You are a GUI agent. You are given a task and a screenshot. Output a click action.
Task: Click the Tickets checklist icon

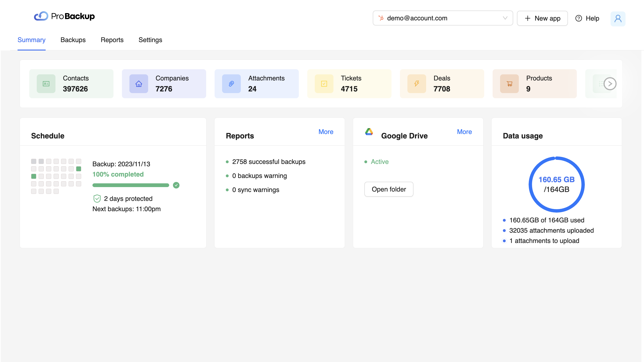click(324, 84)
